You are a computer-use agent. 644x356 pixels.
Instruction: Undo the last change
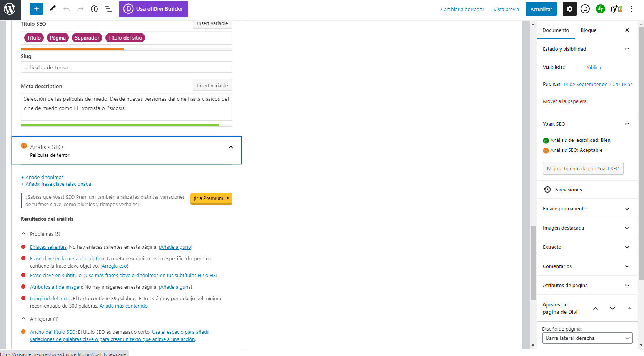67,9
